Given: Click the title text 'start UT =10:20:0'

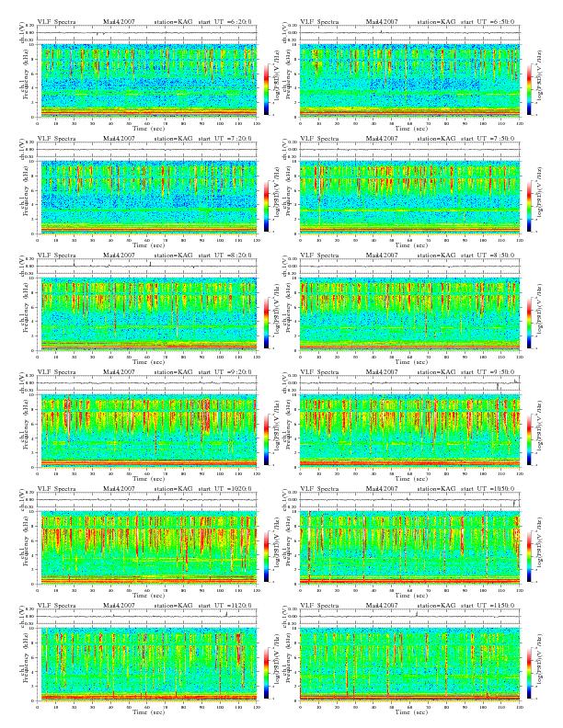Looking at the screenshot, I should 224,488.
